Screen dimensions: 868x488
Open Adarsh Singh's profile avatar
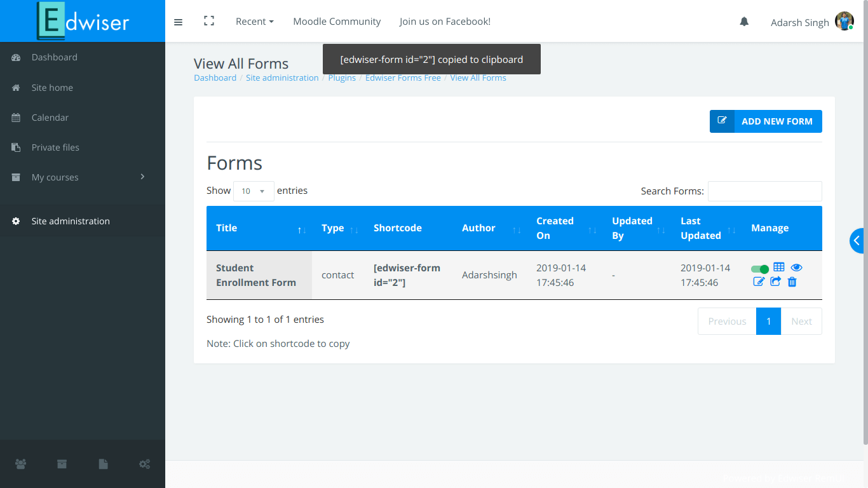click(x=844, y=22)
